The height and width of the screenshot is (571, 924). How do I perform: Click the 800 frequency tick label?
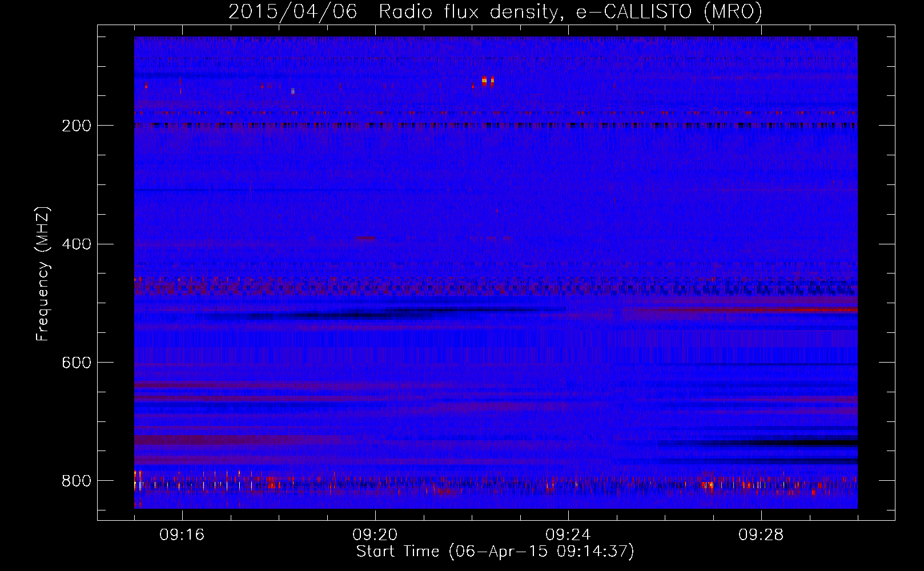tap(76, 481)
